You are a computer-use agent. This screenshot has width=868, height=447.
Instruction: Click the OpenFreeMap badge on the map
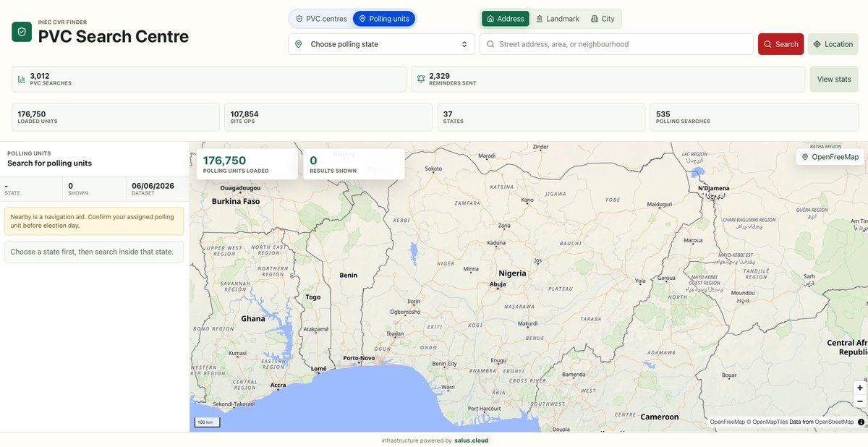830,157
